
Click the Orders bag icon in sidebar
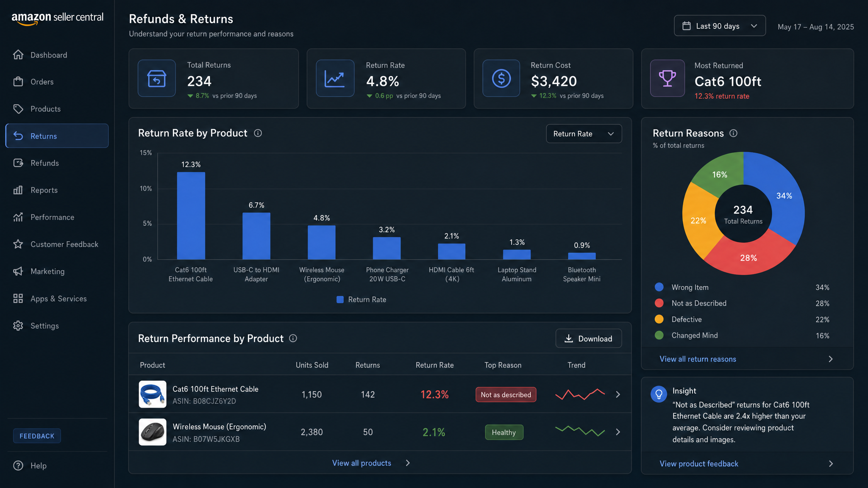(x=18, y=82)
